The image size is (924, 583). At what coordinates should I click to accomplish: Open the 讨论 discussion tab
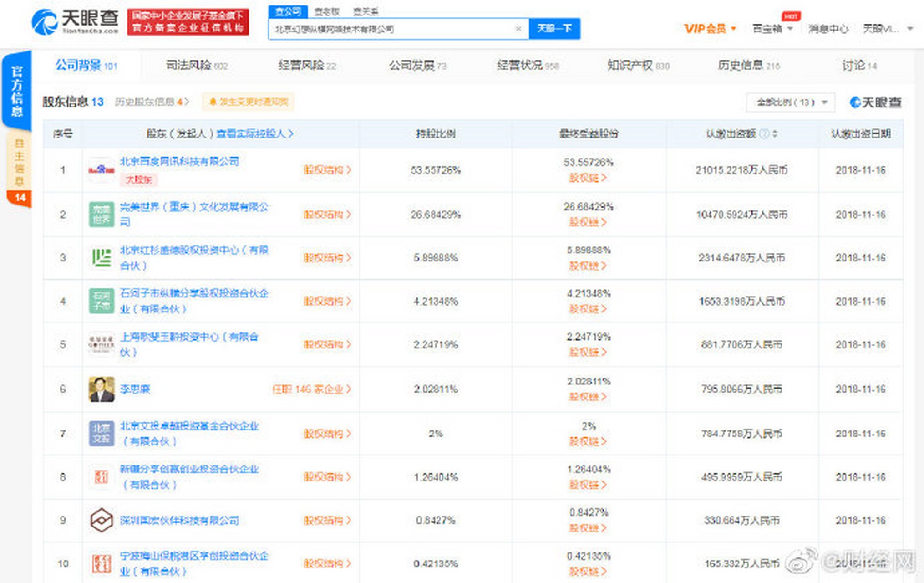coord(859,66)
